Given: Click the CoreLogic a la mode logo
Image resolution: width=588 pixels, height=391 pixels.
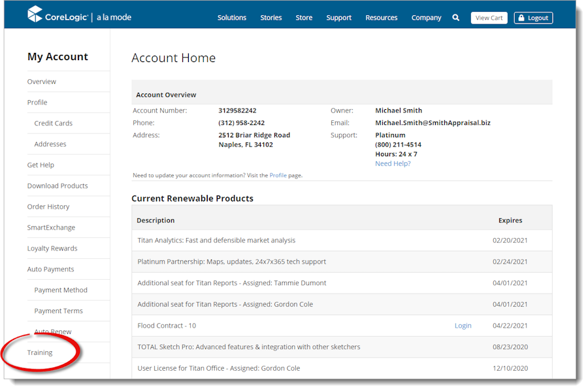Looking at the screenshot, I should pos(79,14).
